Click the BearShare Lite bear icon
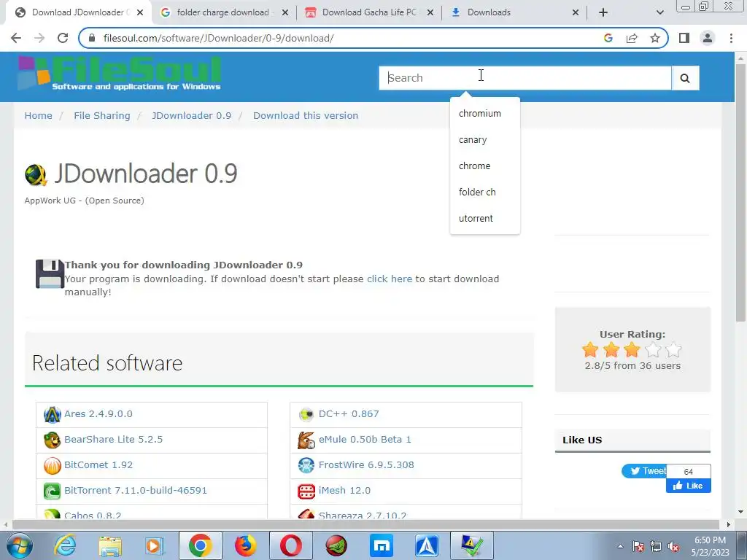 pos(52,440)
